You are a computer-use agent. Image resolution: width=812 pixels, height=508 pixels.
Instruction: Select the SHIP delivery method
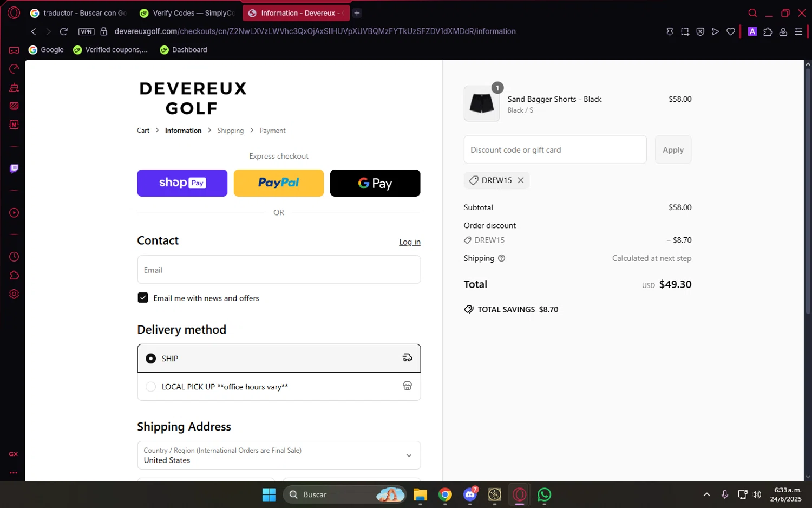coord(279,358)
